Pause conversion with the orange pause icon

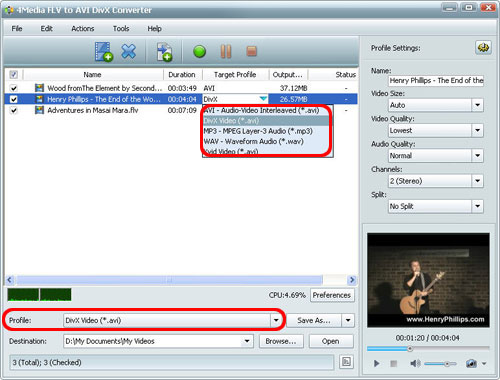pos(226,51)
